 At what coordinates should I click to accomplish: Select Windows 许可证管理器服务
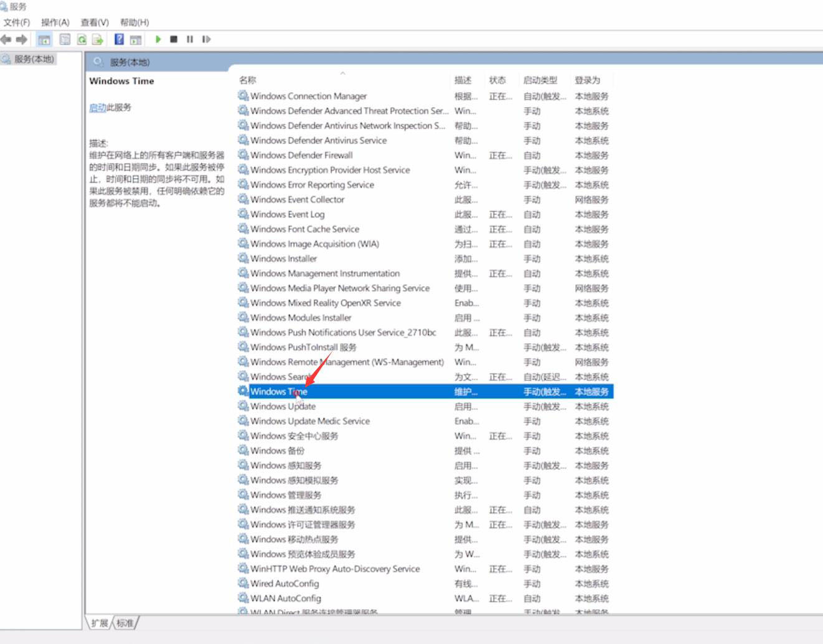425,525
